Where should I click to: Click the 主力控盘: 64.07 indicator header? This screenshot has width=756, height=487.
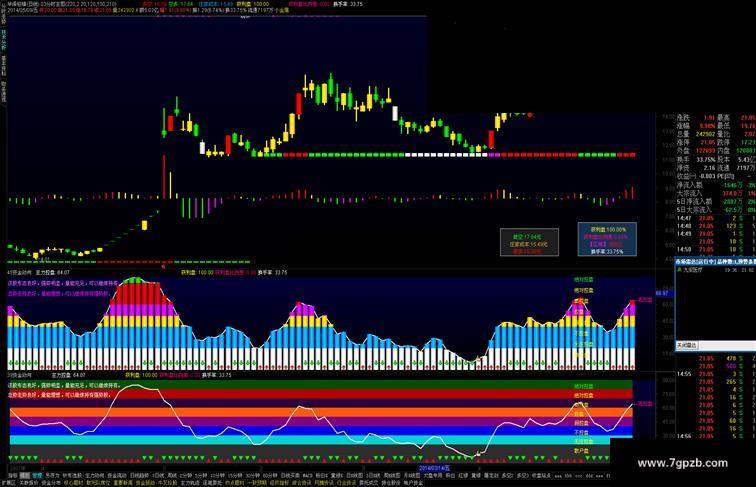tap(53, 272)
